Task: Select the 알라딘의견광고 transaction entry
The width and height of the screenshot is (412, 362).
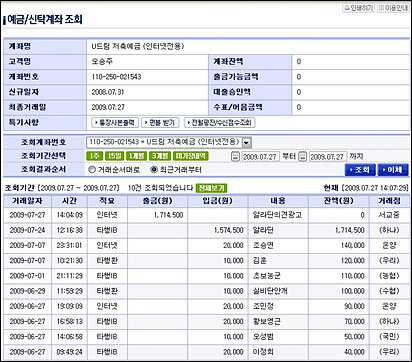Action: 277,215
